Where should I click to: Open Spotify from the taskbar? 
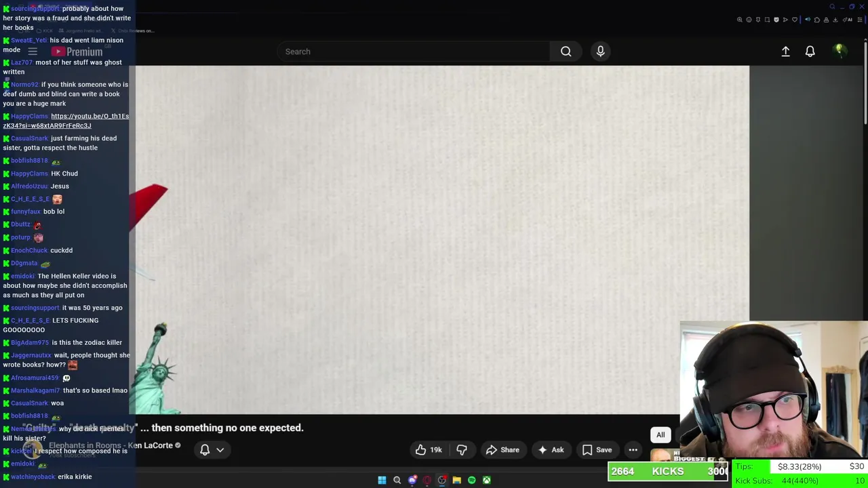[471, 480]
